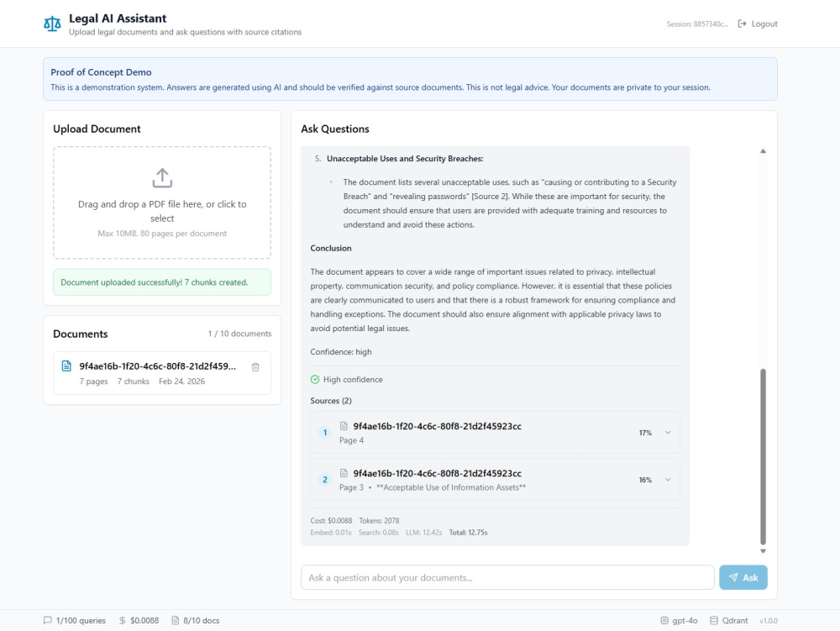Click the scales of justice logo icon
The image size is (840, 631).
(52, 24)
